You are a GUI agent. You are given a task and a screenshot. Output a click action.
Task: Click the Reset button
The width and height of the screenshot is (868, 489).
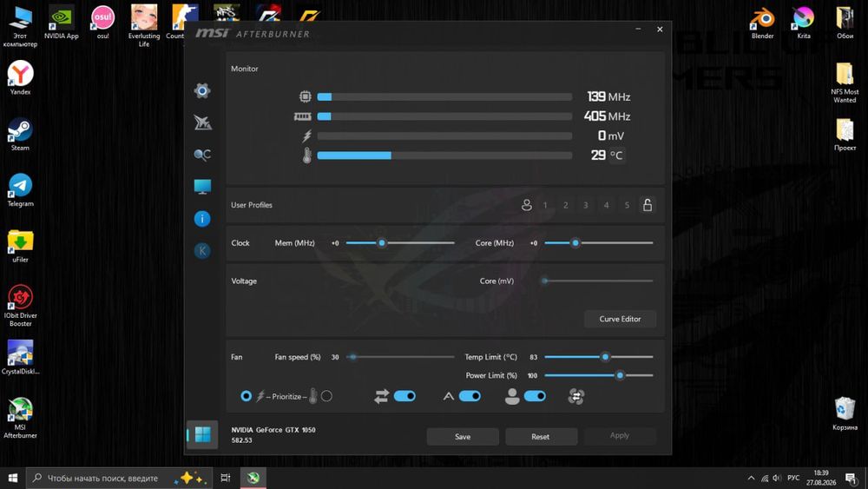pyautogui.click(x=541, y=436)
